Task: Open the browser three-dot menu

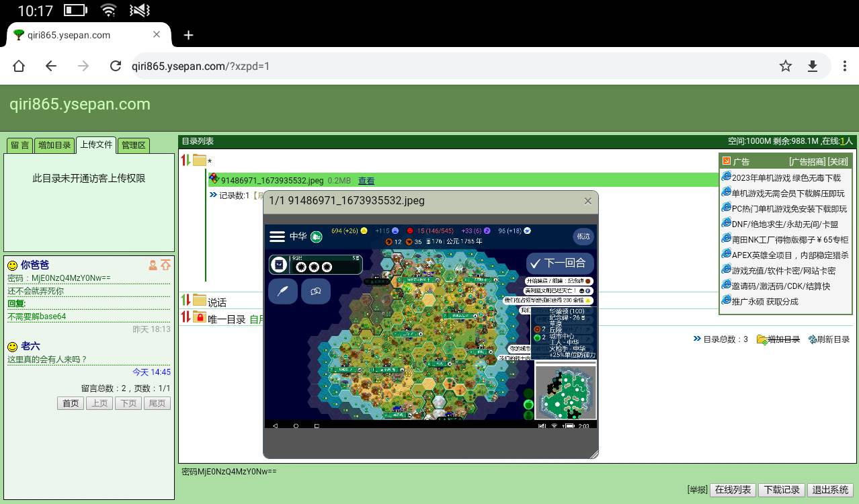Action: (844, 66)
